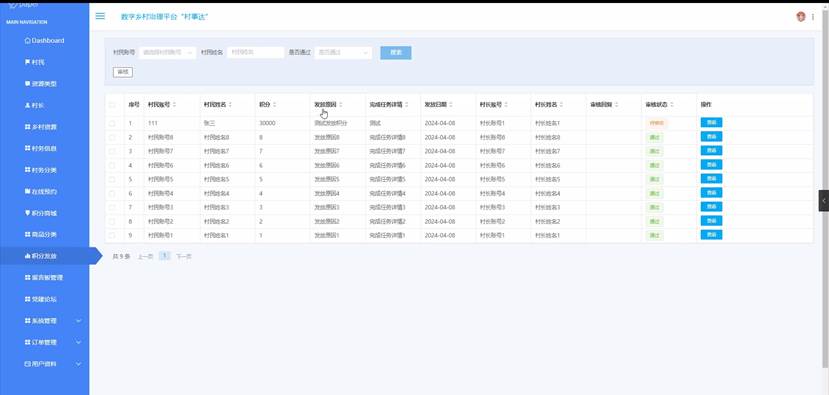Open the 是否通过 filter dropdown
This screenshot has height=395, width=829.
343,52
